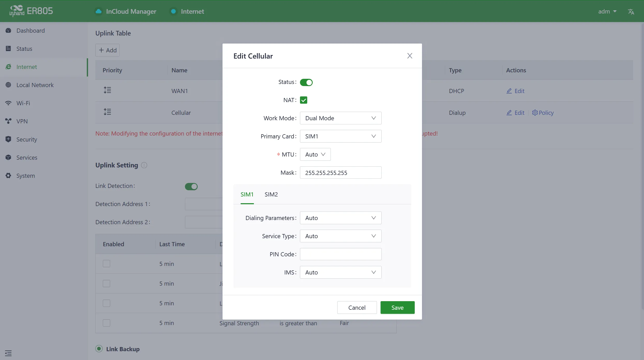The image size is (644, 360).
Task: Close the Edit Cellular dialog
Action: tap(410, 56)
